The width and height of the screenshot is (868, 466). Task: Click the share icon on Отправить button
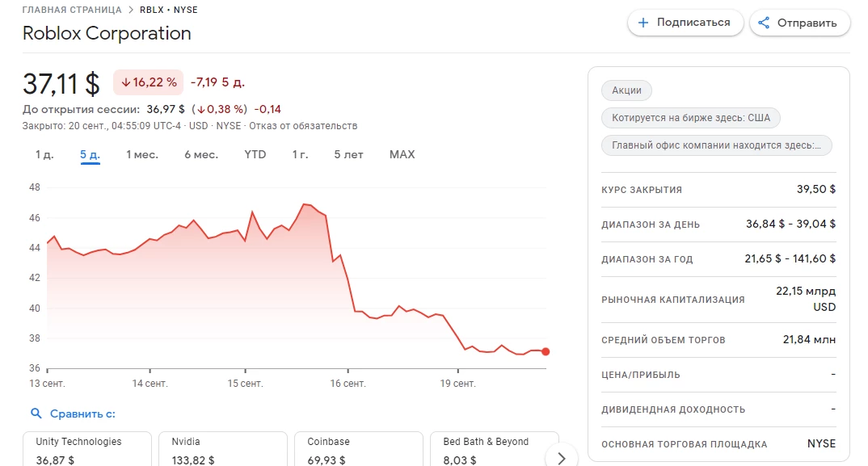pyautogui.click(x=764, y=23)
